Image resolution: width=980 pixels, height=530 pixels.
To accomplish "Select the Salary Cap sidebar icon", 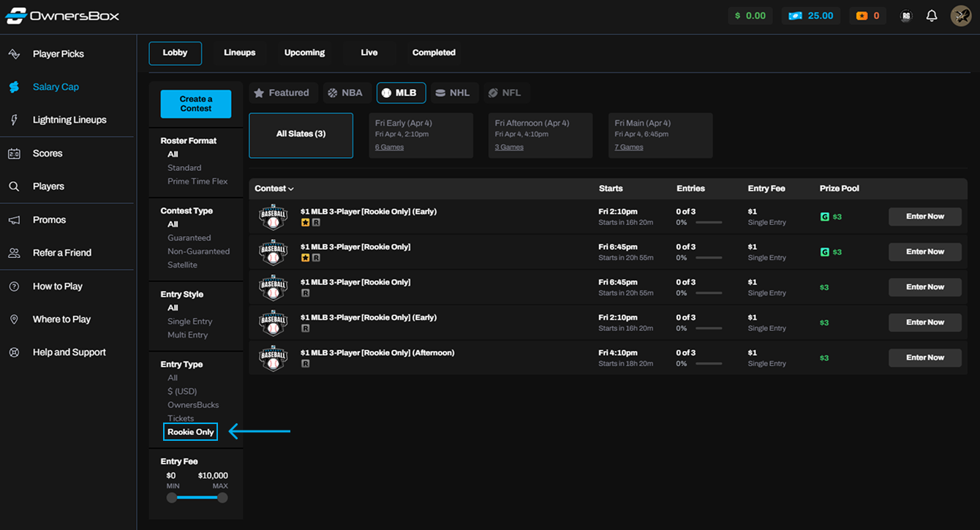I will point(14,87).
